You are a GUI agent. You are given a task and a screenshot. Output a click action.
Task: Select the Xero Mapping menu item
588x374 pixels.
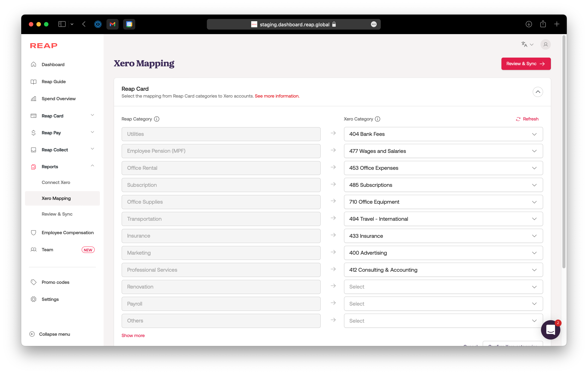tap(56, 198)
